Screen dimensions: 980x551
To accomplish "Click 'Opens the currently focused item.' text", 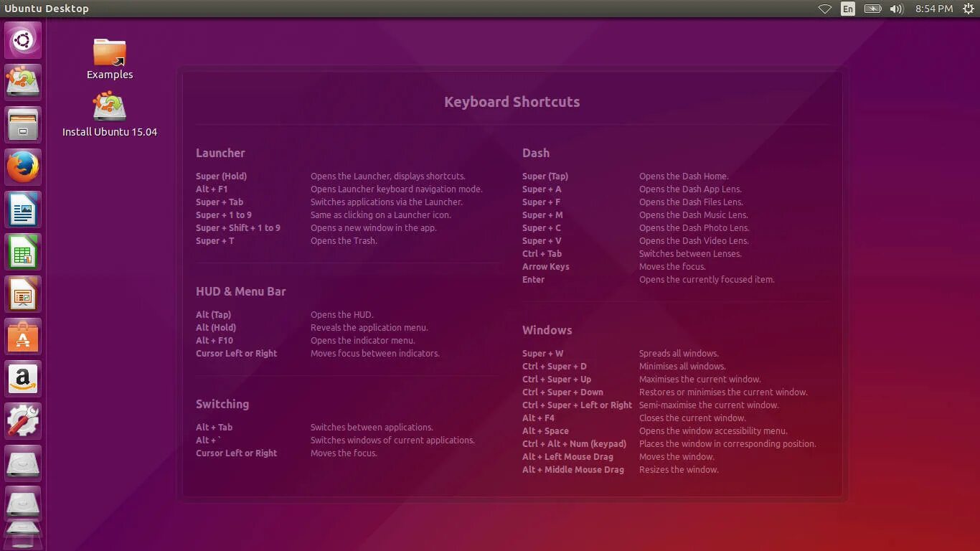I will pyautogui.click(x=707, y=280).
